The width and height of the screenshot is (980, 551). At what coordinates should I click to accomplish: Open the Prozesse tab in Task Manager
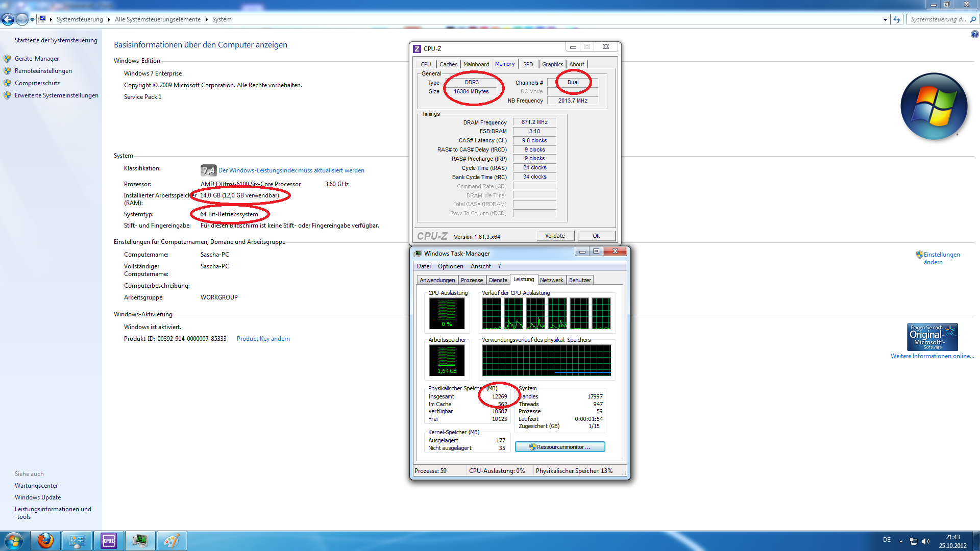(472, 280)
